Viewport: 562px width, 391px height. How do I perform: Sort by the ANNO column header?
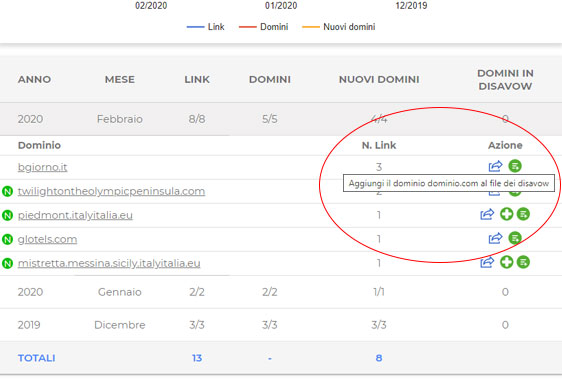pos(34,80)
